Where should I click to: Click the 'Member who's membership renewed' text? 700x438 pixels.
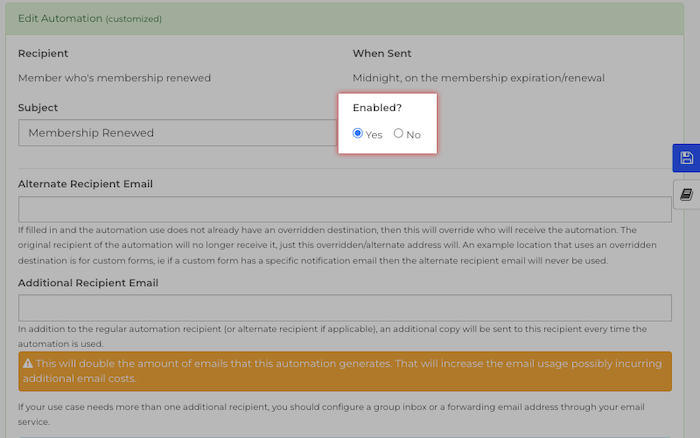click(x=115, y=78)
